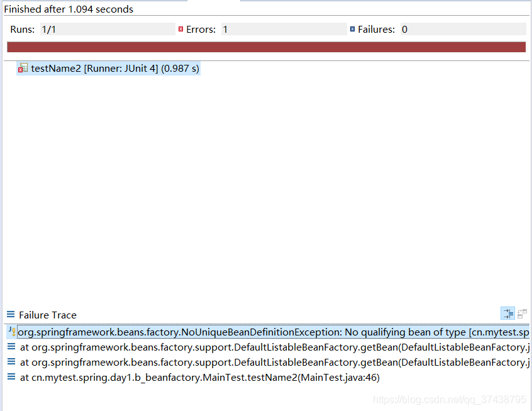Click the red Errors icon
The image size is (532, 411).
181,29
